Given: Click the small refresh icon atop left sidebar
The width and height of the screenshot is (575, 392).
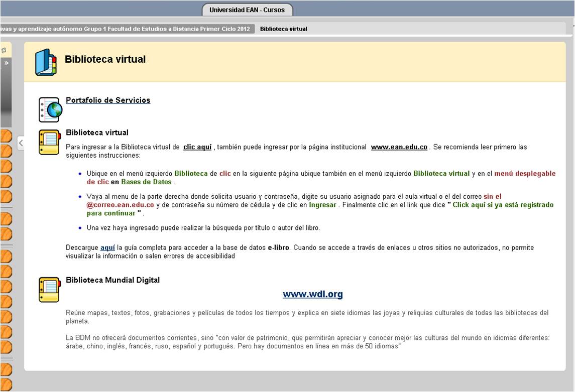Looking at the screenshot, I should [4, 50].
